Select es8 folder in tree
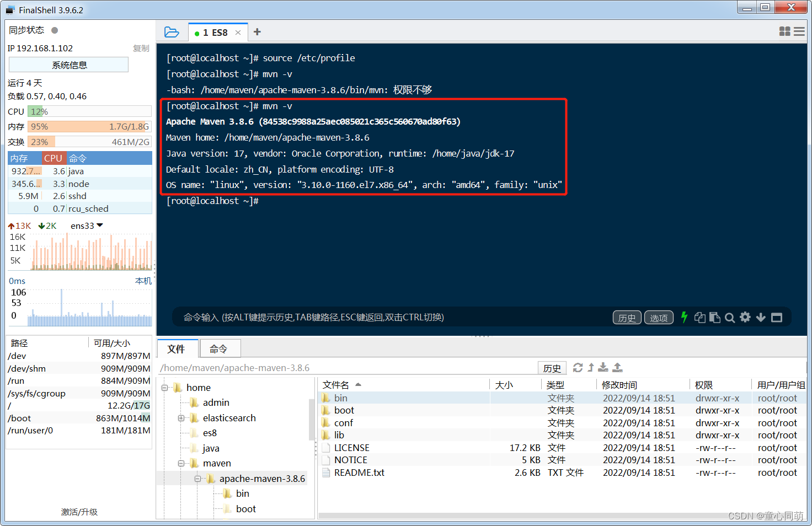Image resolution: width=812 pixels, height=526 pixels. tap(210, 433)
